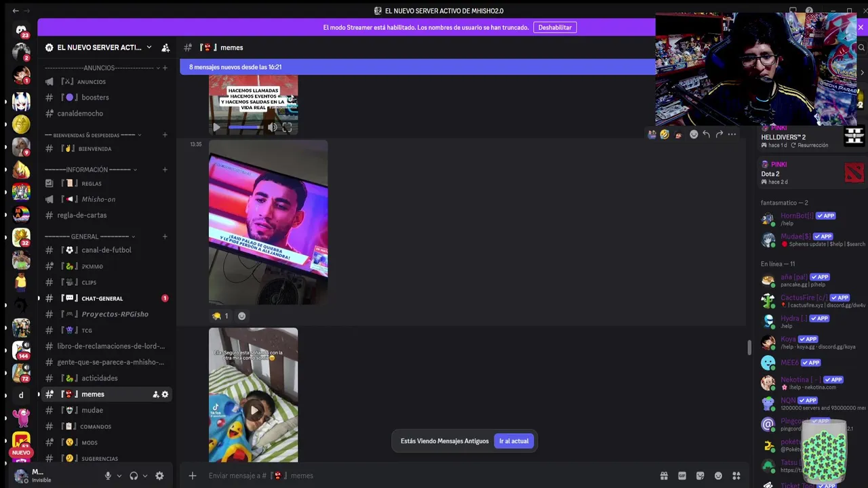Open the TV screen image thumbnail
The height and width of the screenshot is (488, 868).
click(269, 222)
